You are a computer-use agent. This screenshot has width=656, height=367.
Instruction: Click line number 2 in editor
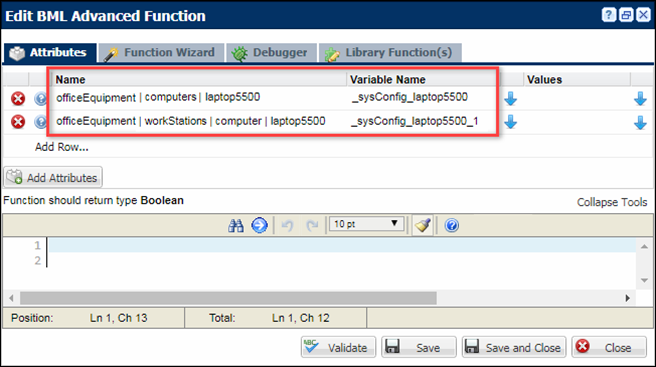click(x=38, y=261)
